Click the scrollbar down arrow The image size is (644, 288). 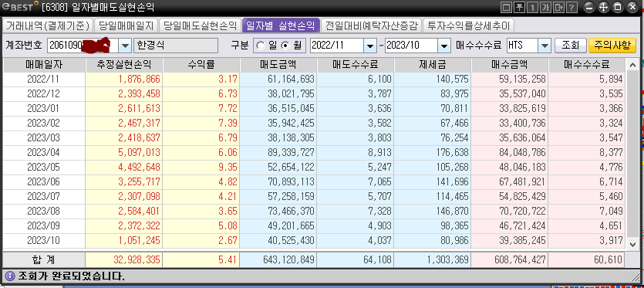pos(633,244)
